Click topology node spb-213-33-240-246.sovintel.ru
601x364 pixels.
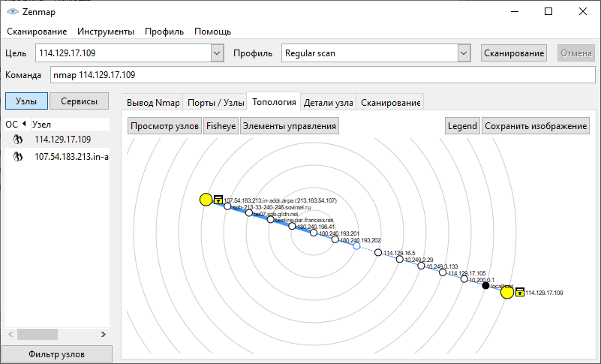227,206
